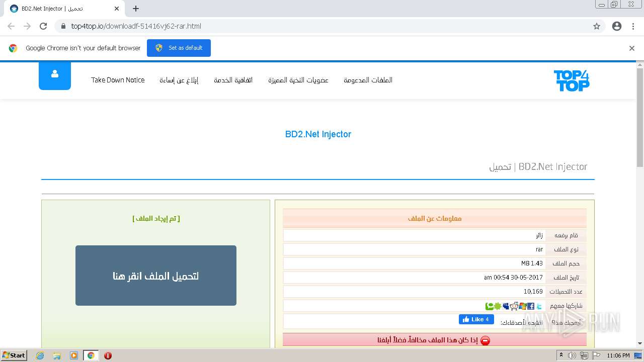644x362 pixels.
Task: Open Action Center flag icon
Action: (595, 355)
